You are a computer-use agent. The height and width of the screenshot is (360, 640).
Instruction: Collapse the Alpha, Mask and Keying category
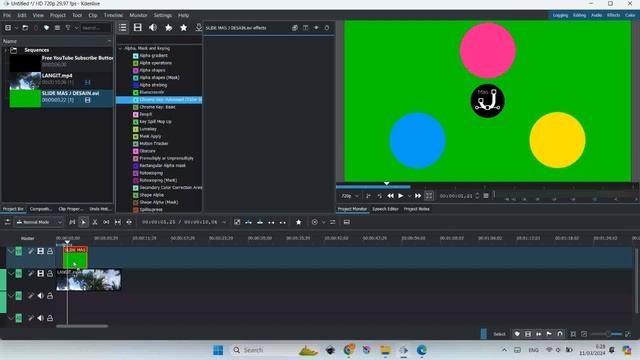coord(120,48)
